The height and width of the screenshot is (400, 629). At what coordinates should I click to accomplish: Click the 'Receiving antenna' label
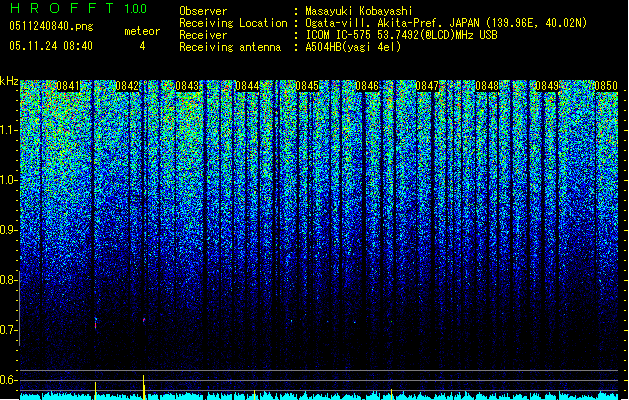(x=230, y=47)
